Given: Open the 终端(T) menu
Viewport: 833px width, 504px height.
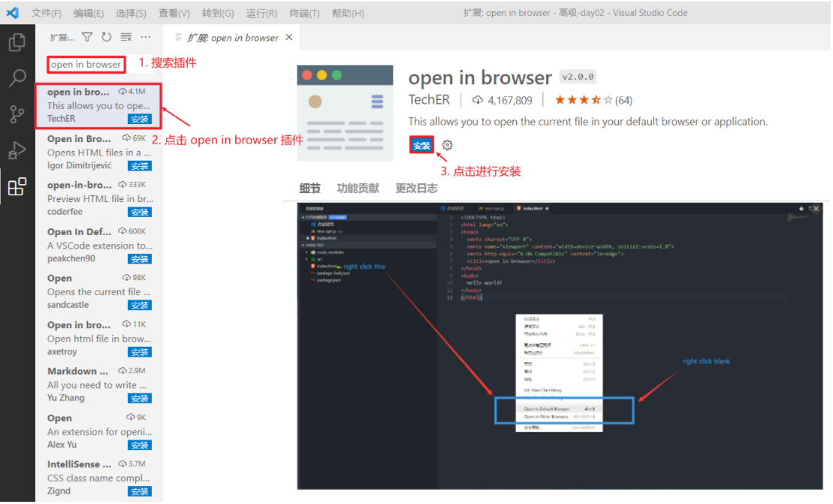Looking at the screenshot, I should [304, 13].
